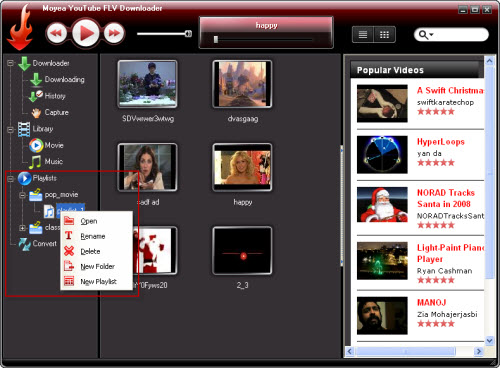
Task: Start playback with the play button
Action: click(x=86, y=33)
